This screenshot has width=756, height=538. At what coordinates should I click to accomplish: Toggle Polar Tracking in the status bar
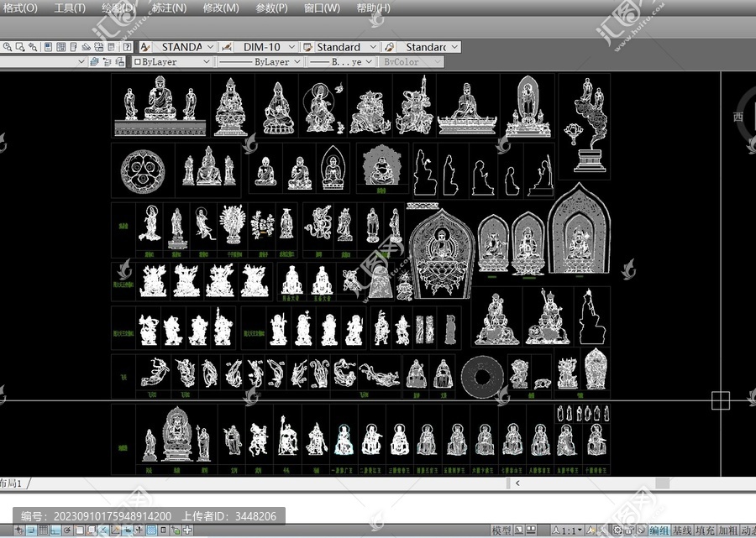67,530
